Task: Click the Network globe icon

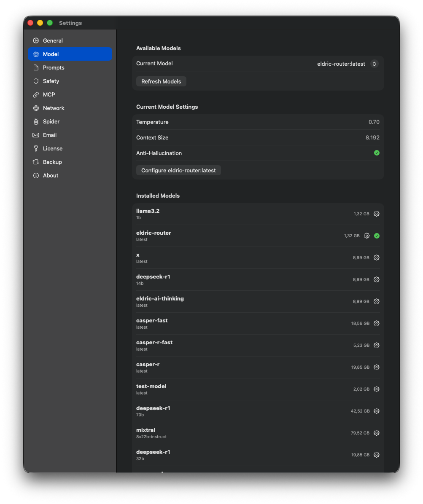Action: (x=36, y=108)
